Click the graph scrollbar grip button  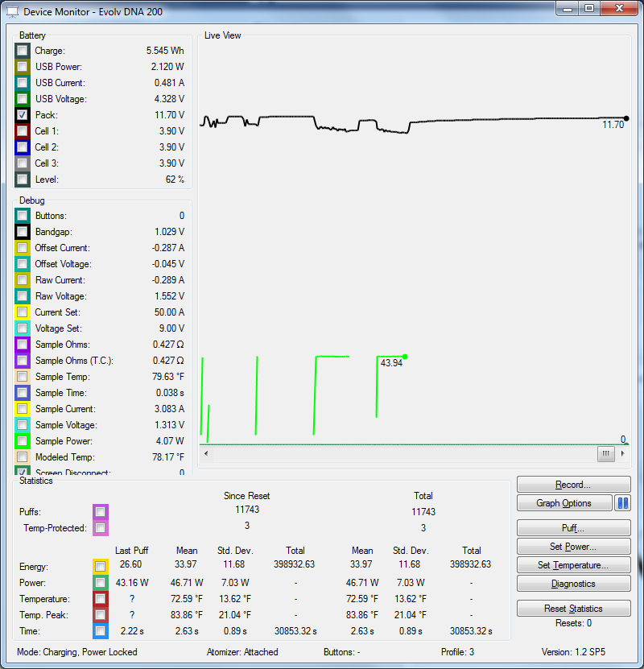point(605,454)
